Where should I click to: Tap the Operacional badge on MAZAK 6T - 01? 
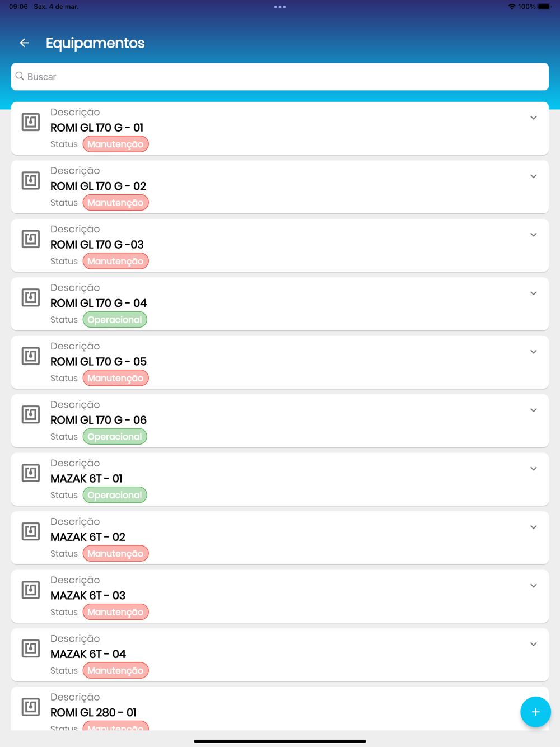pos(115,495)
